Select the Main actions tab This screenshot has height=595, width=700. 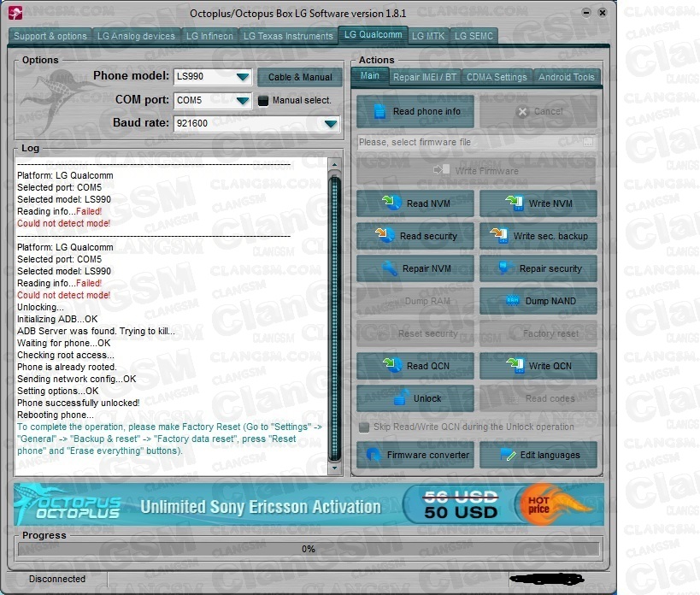tap(369, 76)
